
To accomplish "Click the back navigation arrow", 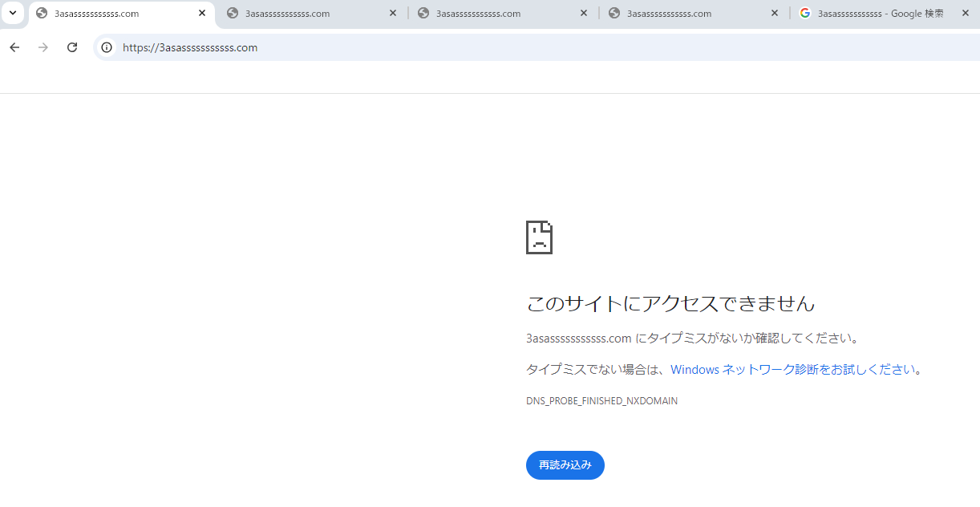I will click(x=14, y=47).
